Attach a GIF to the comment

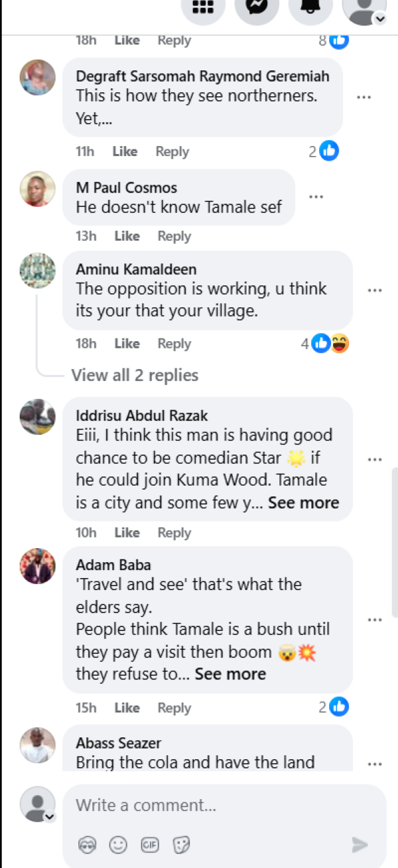[150, 845]
